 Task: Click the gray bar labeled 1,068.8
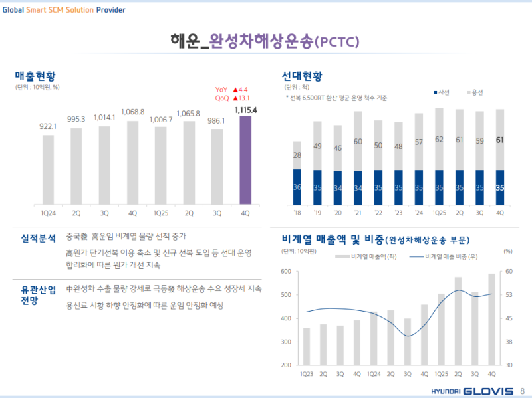133,161
